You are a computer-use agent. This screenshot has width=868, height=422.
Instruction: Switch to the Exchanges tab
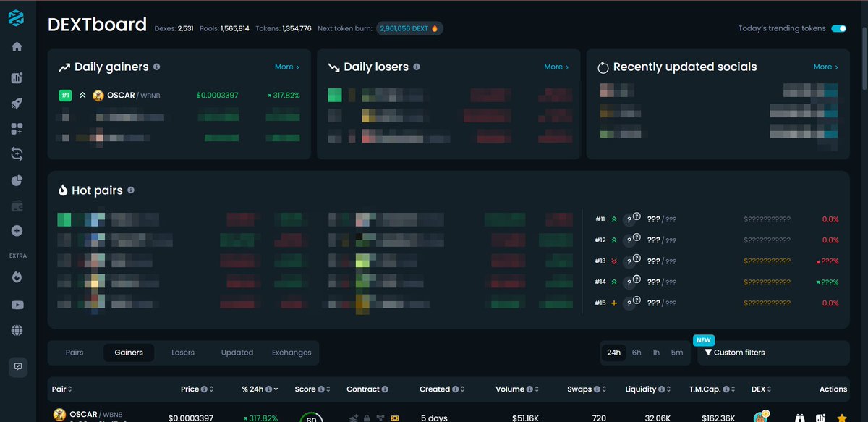coord(292,353)
